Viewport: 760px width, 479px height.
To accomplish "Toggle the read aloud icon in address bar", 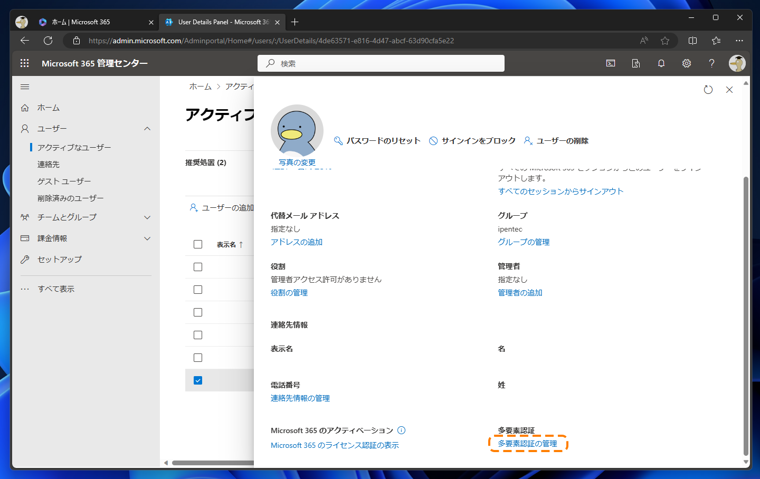I will [x=644, y=41].
